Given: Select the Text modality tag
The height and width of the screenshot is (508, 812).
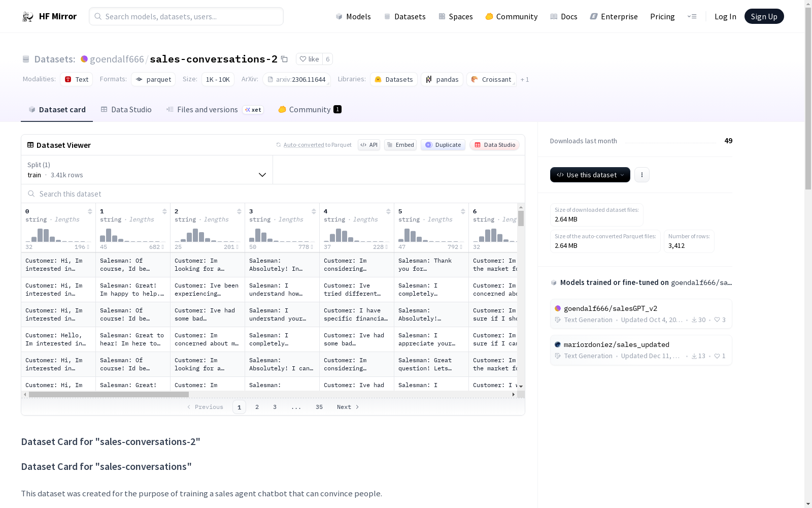Looking at the screenshot, I should point(76,79).
